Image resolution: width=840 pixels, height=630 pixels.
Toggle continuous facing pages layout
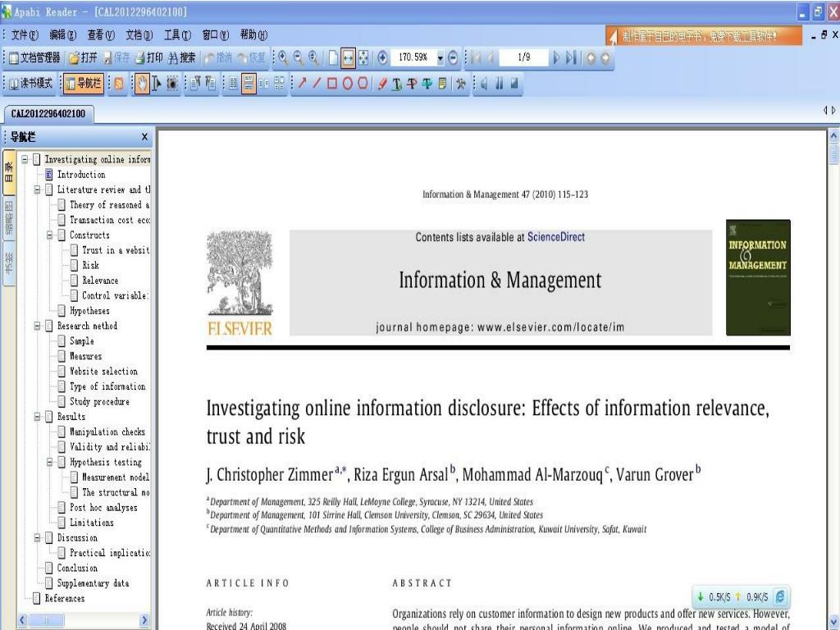coord(279,84)
